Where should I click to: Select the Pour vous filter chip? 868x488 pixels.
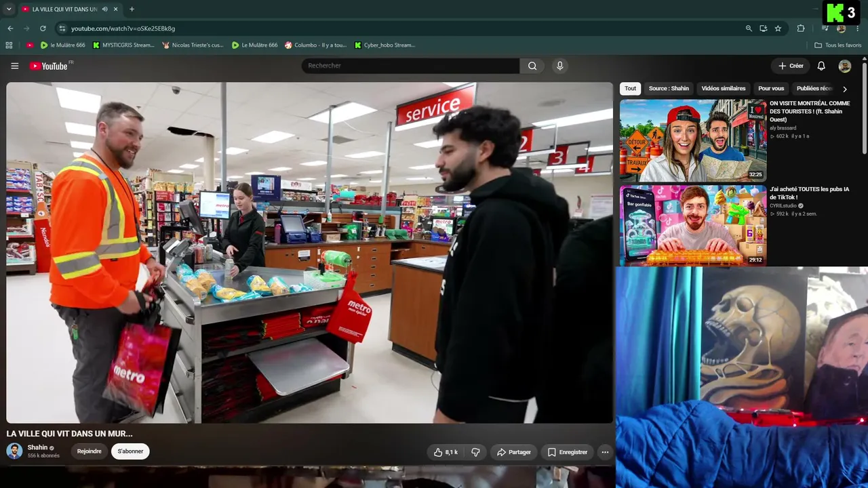pyautogui.click(x=771, y=89)
